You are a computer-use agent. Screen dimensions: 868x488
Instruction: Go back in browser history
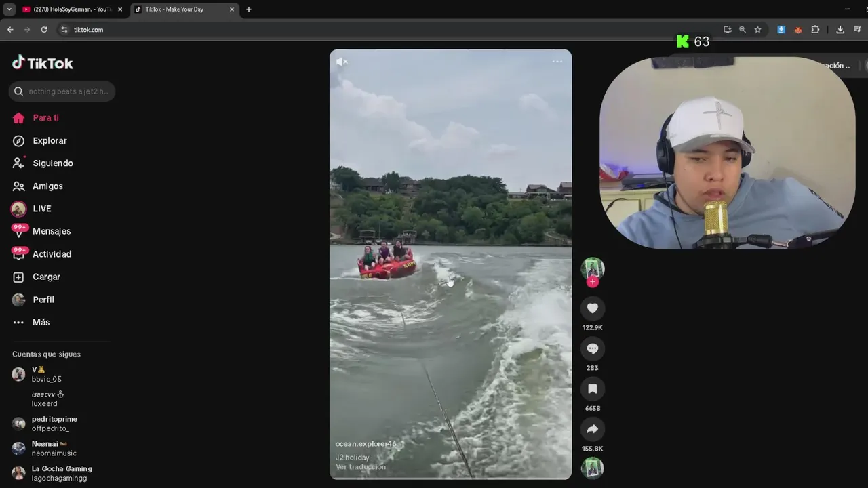click(x=10, y=30)
